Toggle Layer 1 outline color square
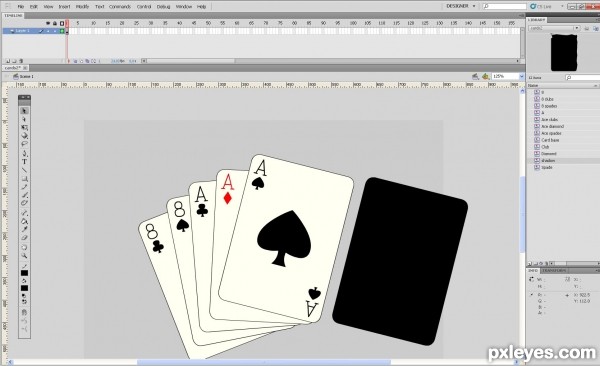The height and width of the screenshot is (366, 600). tap(62, 31)
